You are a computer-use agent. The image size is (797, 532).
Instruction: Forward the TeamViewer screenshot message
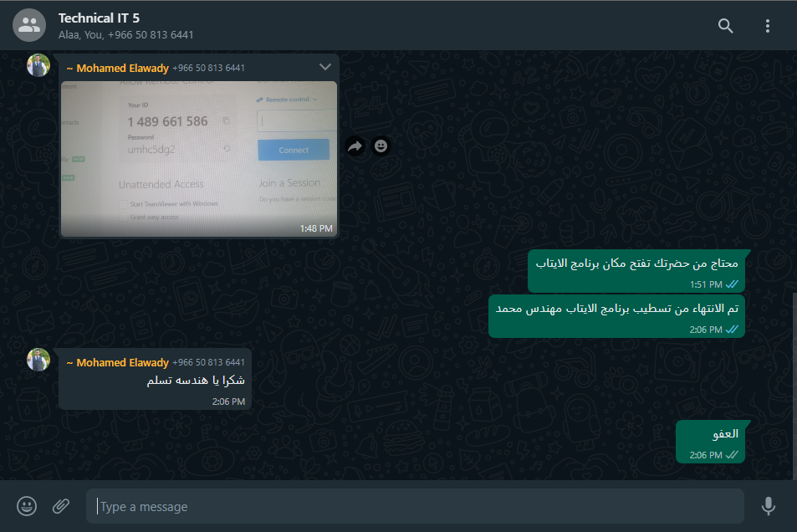(355, 146)
